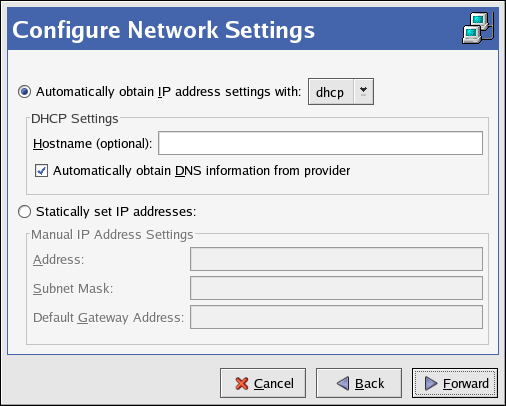Go Back to the previous step
This screenshot has height=406, width=506.
[x=359, y=383]
